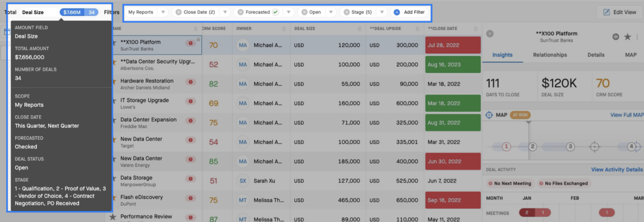Click the lock icon on X100 Platform row
The width and height of the screenshot is (644, 222).
tap(198, 39)
